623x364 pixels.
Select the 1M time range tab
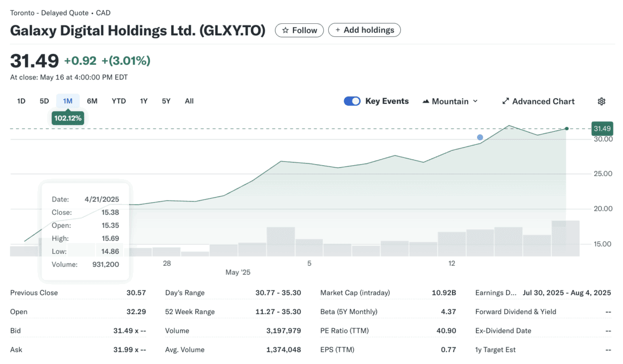pyautogui.click(x=67, y=101)
